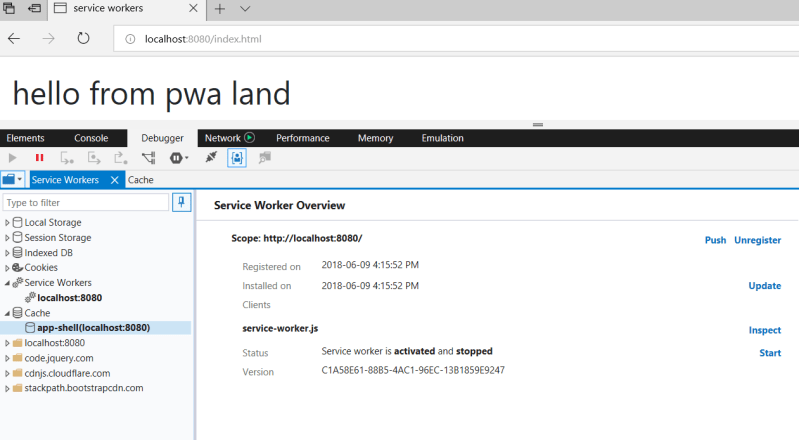This screenshot has width=799, height=440.
Task: Open the Memory devtools tab
Action: tap(376, 138)
